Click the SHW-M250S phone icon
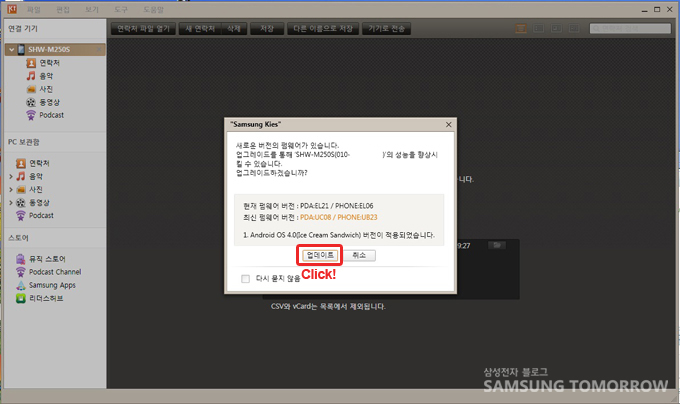 coord(21,49)
